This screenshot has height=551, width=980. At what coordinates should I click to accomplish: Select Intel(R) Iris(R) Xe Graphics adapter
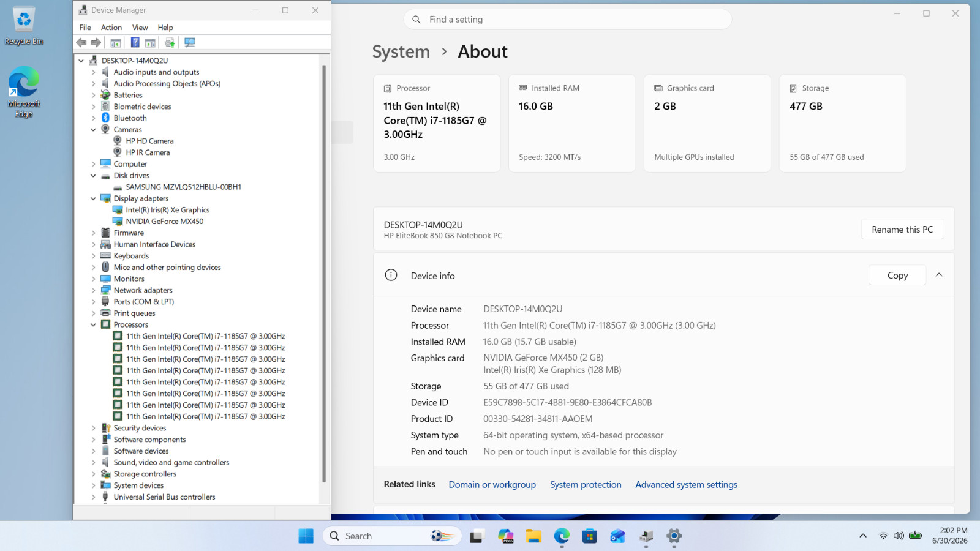pyautogui.click(x=167, y=210)
